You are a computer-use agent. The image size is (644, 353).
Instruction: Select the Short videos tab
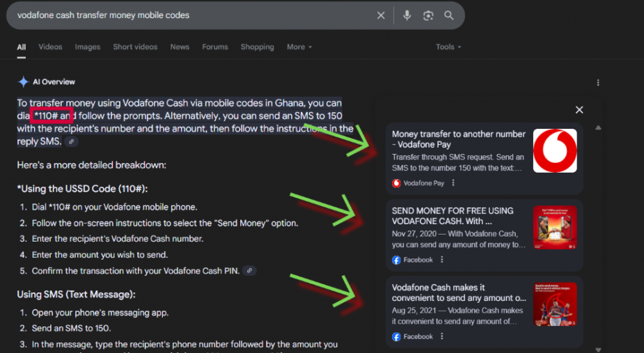pos(135,47)
